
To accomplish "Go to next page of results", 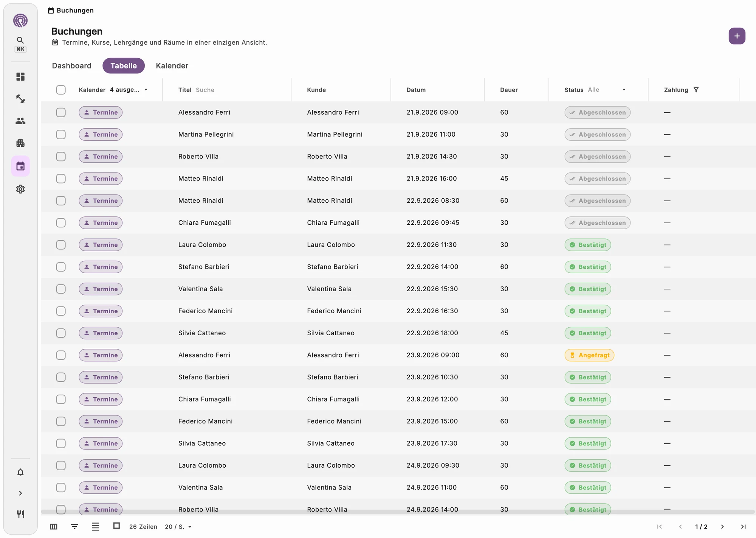I will click(x=722, y=527).
